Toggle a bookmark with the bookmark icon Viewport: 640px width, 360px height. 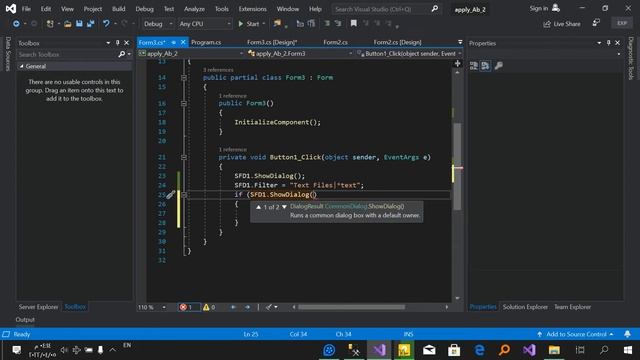coord(353,24)
